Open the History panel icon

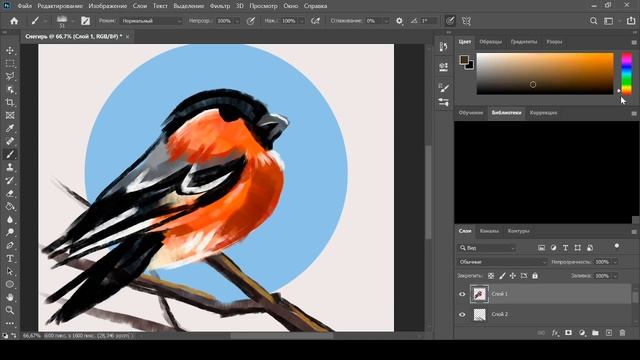444,47
